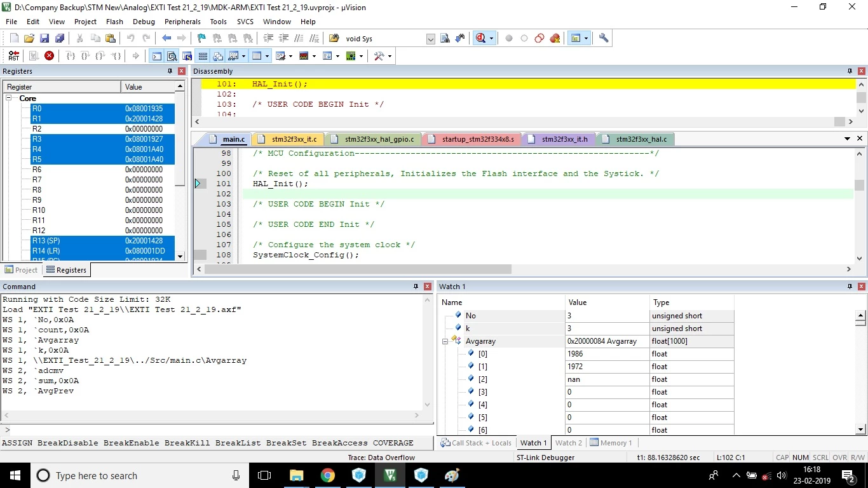
Task: Toggle auto-hide pin of Command panel
Action: coord(416,287)
